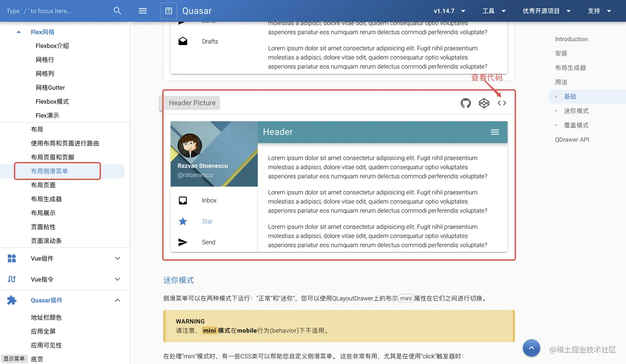Jump to 迷你模式 in table of contents
The image size is (626, 364).
point(576,111)
